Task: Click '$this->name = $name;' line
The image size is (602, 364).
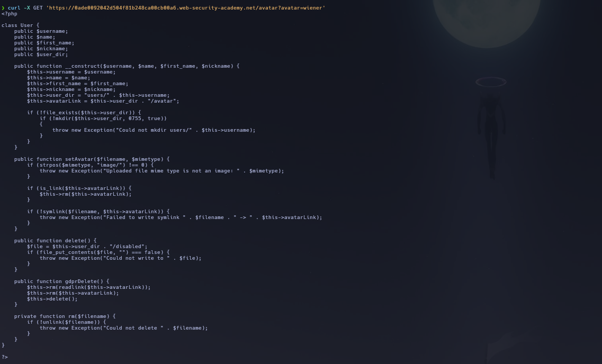Action: (x=58, y=78)
